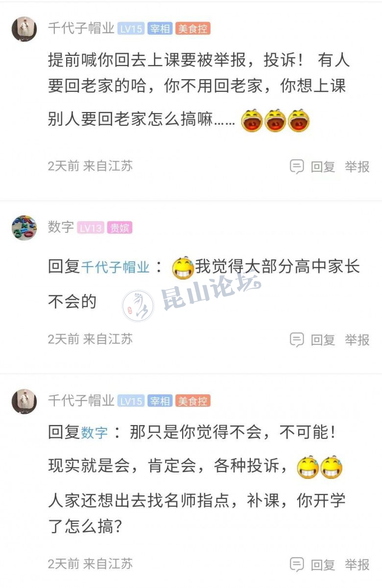The height and width of the screenshot is (588, 382).
Task: Open 千代子帽业 mention link in 数字's reply
Action: (115, 267)
